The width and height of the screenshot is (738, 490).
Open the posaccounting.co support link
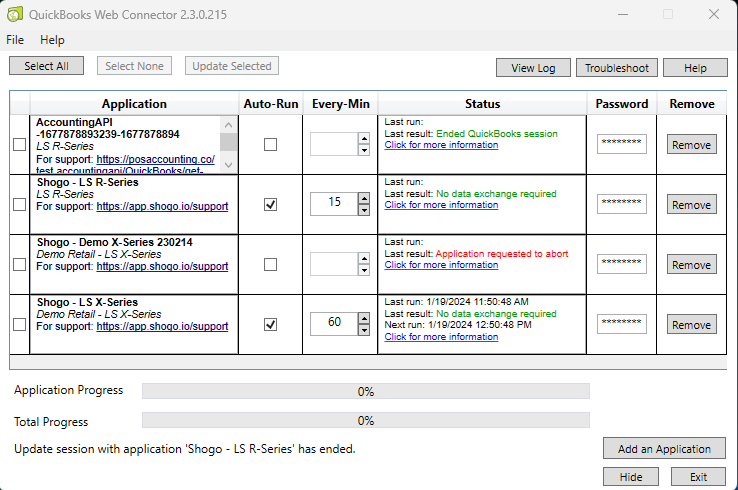(x=156, y=160)
